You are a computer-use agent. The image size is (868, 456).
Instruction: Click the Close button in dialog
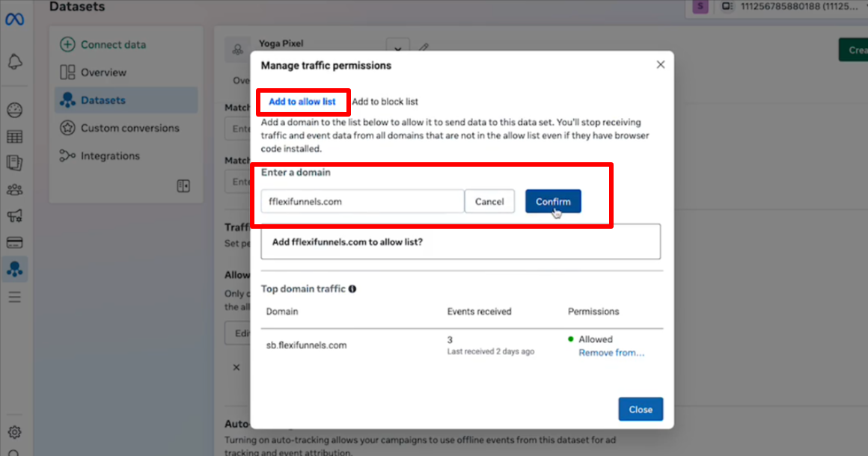(641, 410)
